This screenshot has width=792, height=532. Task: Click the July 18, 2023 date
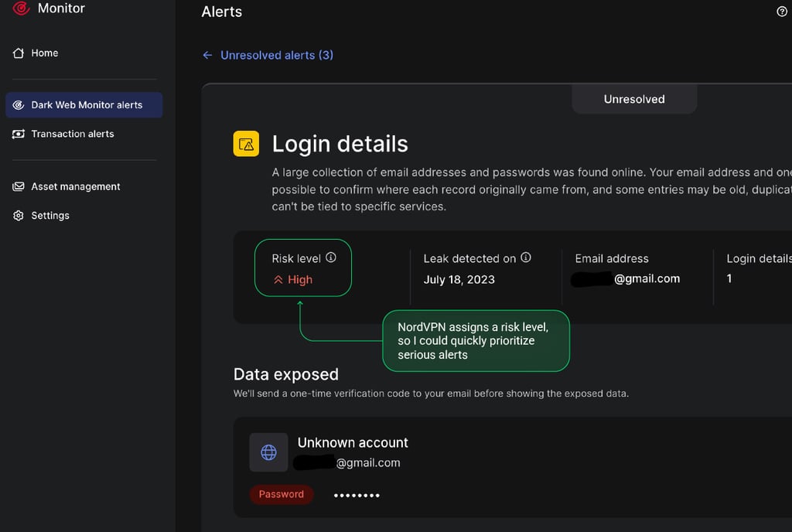click(459, 280)
